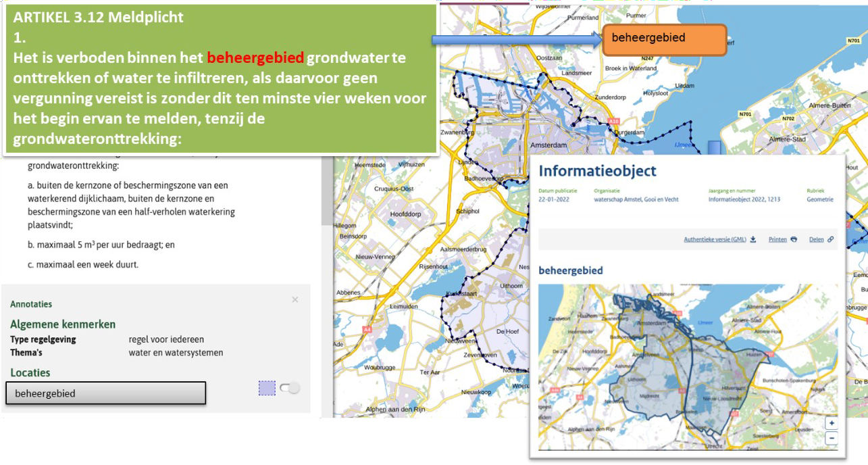Click the orange beheergebied callout label
Image resolution: width=868 pixels, height=465 pixels.
tap(664, 40)
